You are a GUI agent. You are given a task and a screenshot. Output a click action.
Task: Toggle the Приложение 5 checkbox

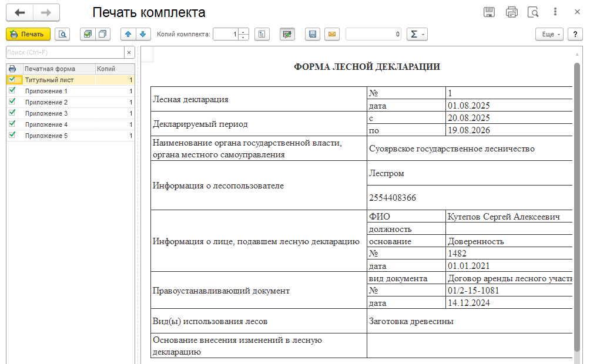tap(12, 135)
